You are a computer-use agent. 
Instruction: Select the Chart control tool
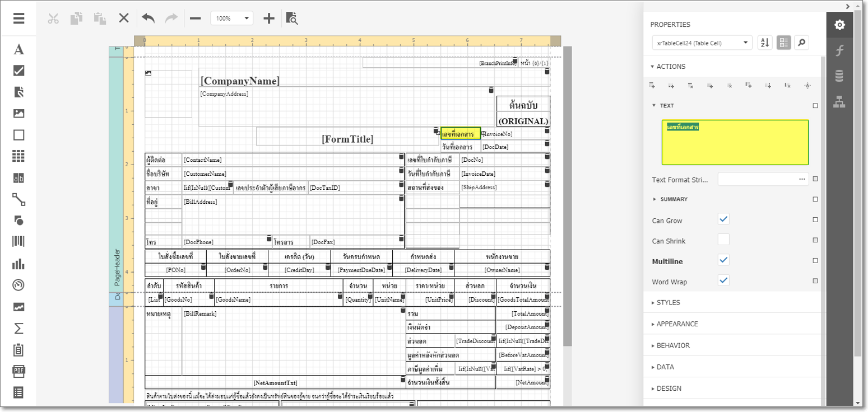pyautogui.click(x=18, y=264)
